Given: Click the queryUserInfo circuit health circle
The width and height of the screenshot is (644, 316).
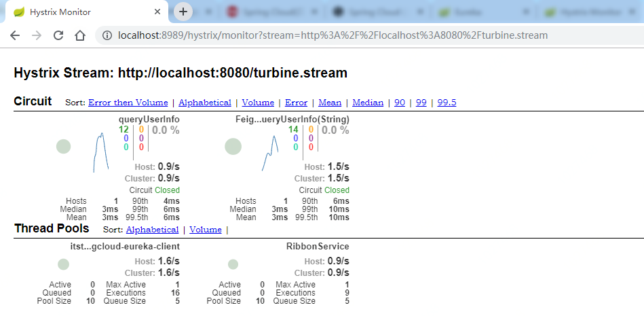Looking at the screenshot, I should coord(64,147).
